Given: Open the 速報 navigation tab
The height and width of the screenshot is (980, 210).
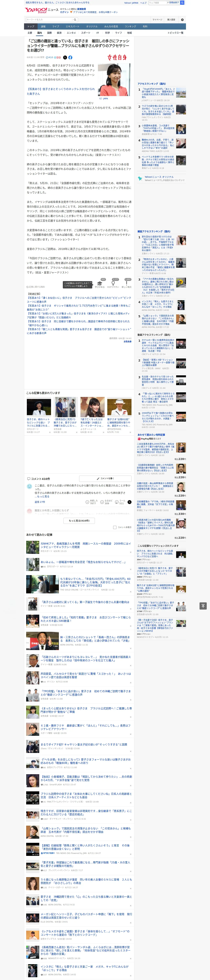Looking at the screenshot, I should coord(43,26).
